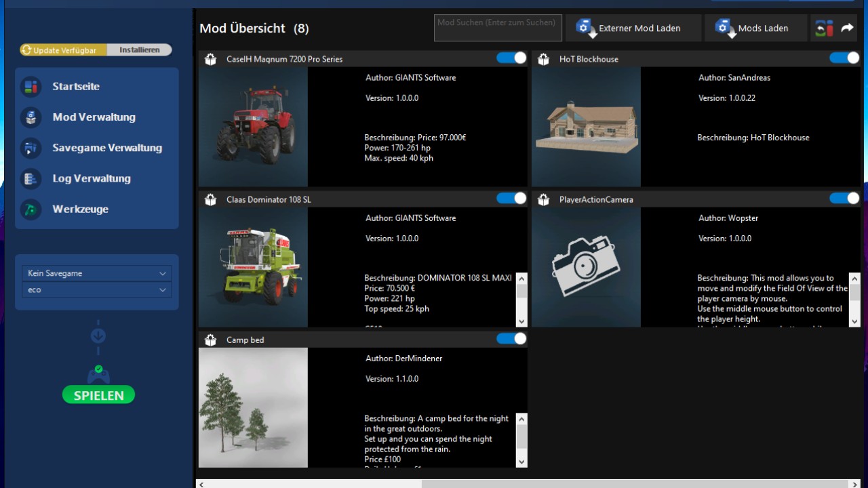Disable the CaseIH Magnum 7200 Pro Series mod
Screen dimensions: 868x488
coord(511,58)
